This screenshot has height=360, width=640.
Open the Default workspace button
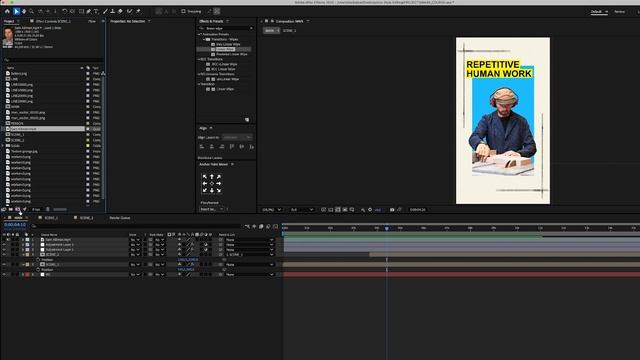[x=596, y=12]
